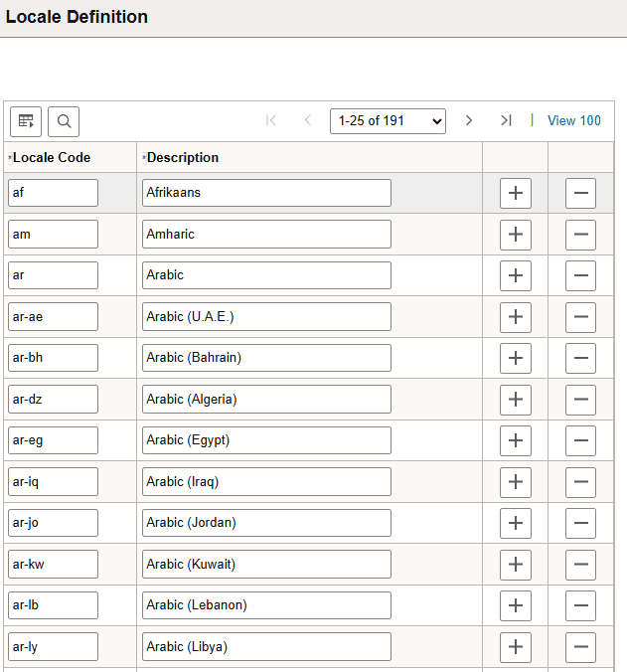Image resolution: width=627 pixels, height=672 pixels.
Task: Click the Arabic (Algeria) description field
Action: 266,400
